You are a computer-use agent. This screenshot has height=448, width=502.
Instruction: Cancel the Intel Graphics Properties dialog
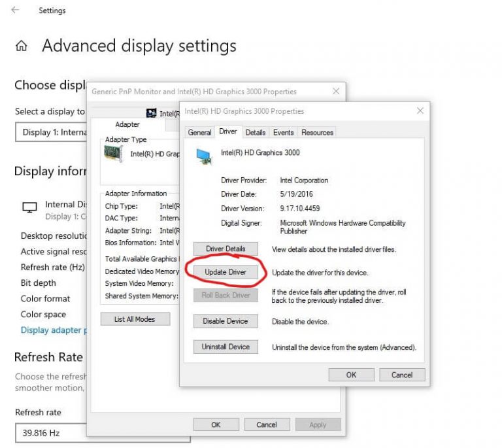tap(402, 375)
